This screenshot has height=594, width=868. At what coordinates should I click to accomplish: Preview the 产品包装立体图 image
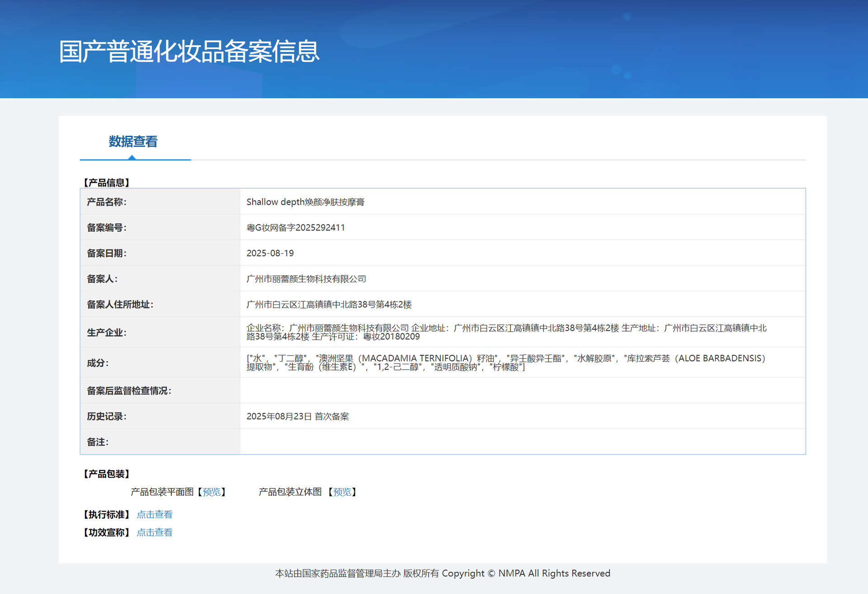[342, 492]
